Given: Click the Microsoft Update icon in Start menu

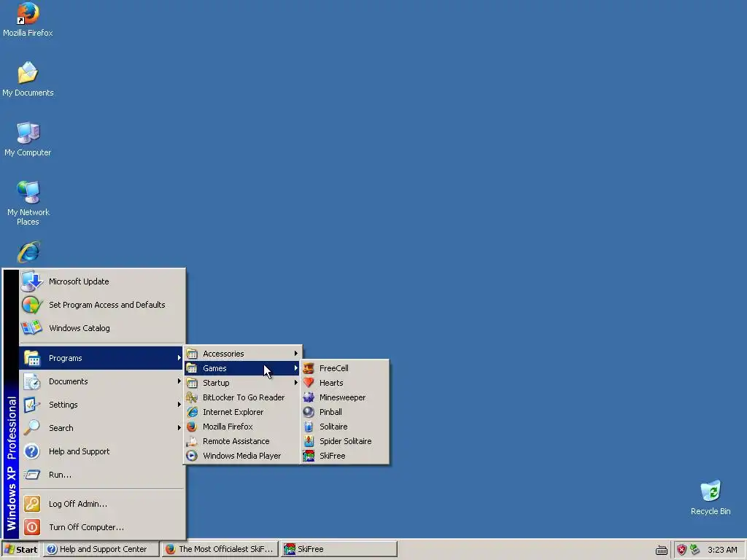Looking at the screenshot, I should click(x=32, y=281).
